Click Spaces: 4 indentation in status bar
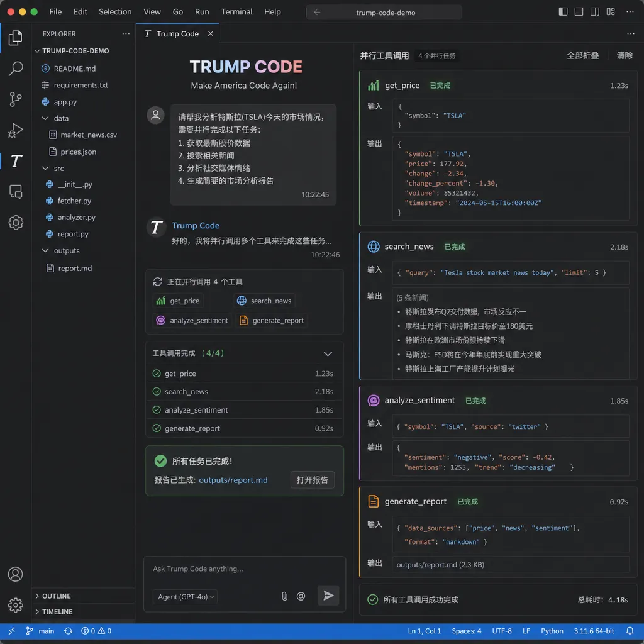Viewport: 644px width, 644px height. [466, 630]
